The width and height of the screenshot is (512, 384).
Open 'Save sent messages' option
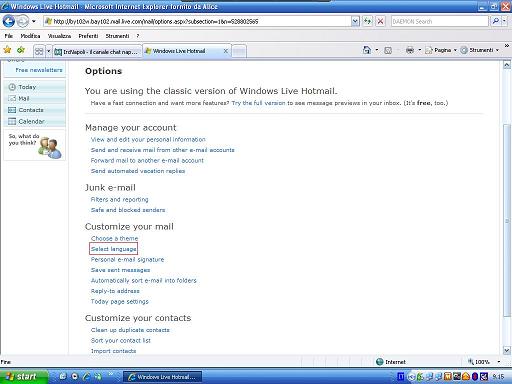point(120,270)
